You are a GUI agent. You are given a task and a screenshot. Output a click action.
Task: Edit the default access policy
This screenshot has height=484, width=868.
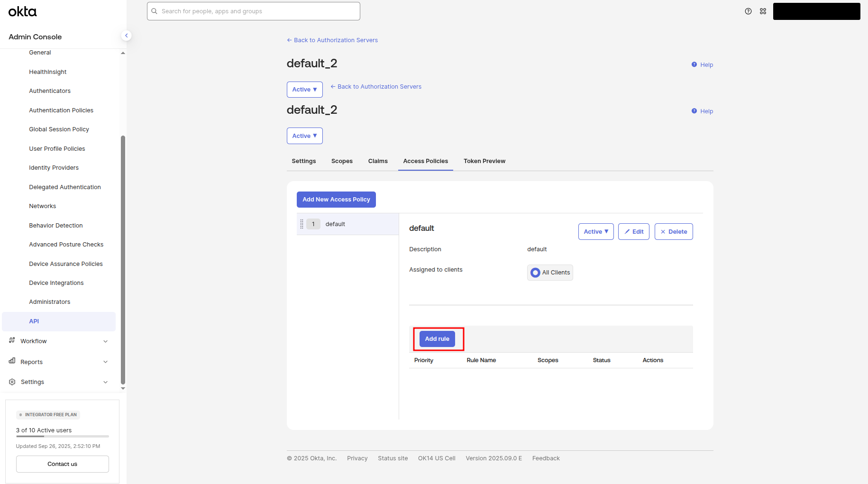click(634, 232)
